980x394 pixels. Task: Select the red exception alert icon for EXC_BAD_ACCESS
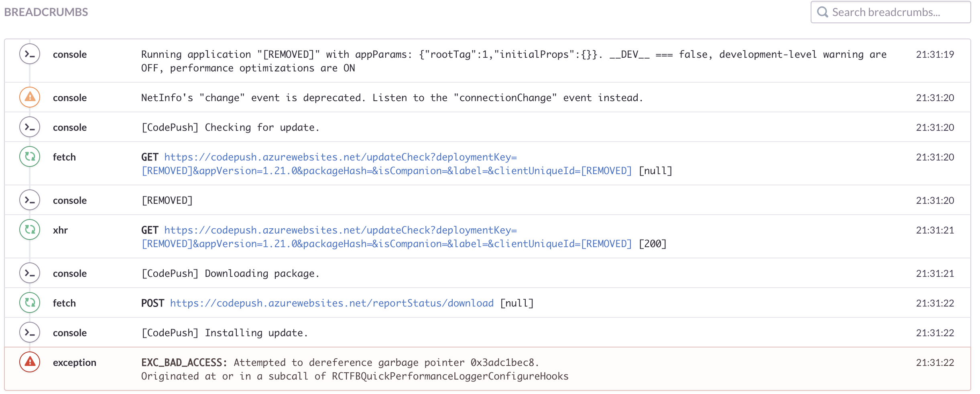pyautogui.click(x=29, y=362)
